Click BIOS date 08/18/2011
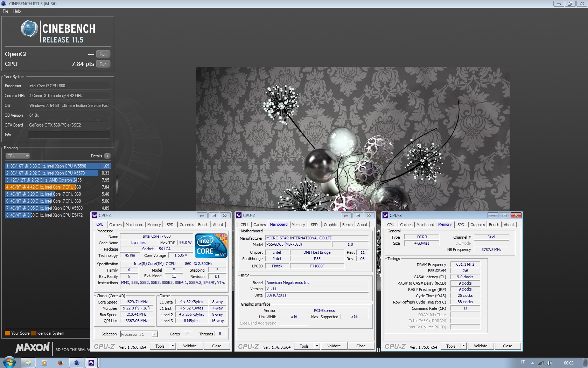The height and width of the screenshot is (368, 588). (x=317, y=295)
